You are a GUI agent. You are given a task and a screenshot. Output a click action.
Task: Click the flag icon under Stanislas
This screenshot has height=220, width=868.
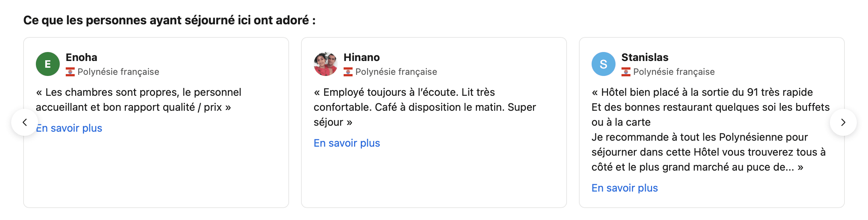(x=626, y=72)
